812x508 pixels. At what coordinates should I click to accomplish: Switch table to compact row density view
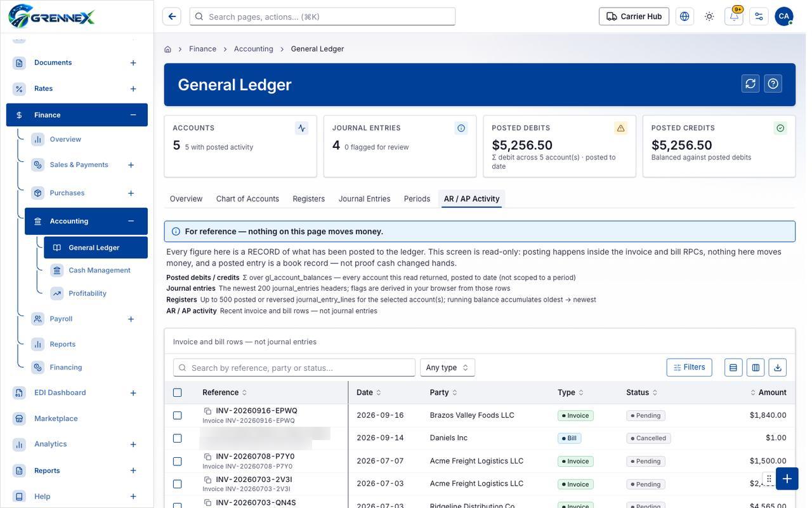(733, 368)
